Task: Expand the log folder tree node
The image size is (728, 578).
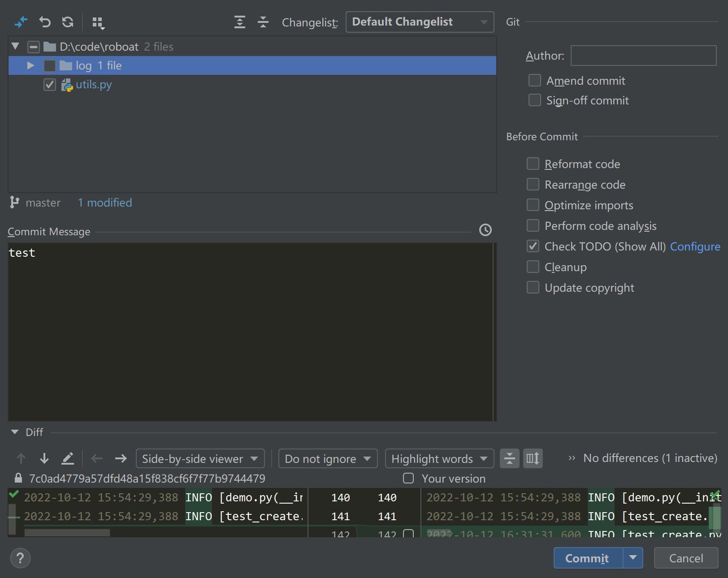Action: tap(30, 66)
